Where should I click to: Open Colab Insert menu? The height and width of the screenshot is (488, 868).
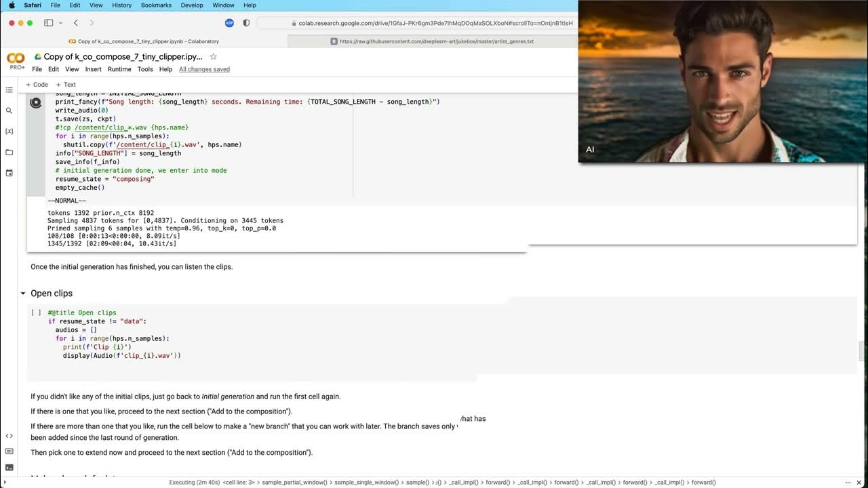(93, 69)
